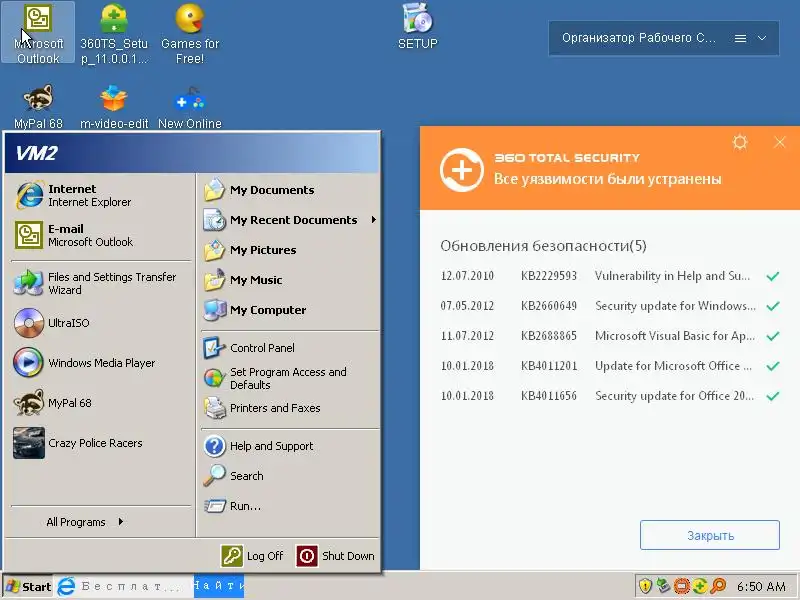Screen dimensions: 800x600
Task: Open My Music folder
Action: (290, 280)
